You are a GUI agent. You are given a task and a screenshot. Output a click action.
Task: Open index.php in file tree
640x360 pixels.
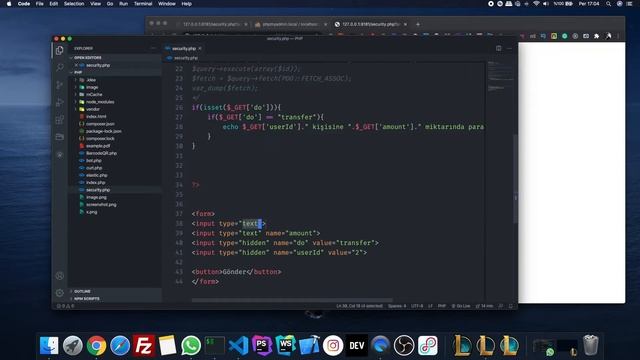[96, 182]
